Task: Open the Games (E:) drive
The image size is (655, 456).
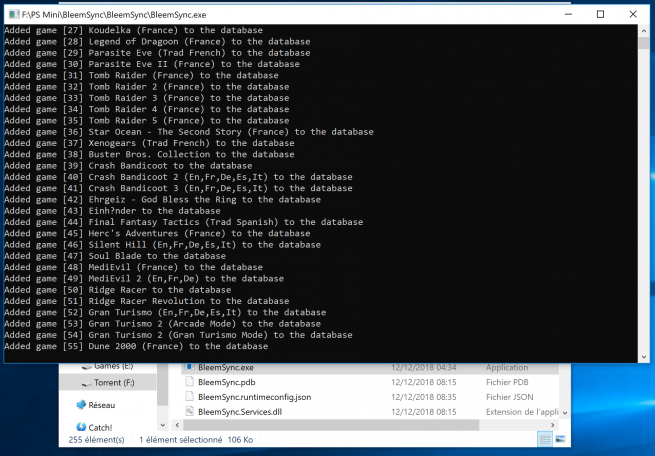Action: pos(113,367)
